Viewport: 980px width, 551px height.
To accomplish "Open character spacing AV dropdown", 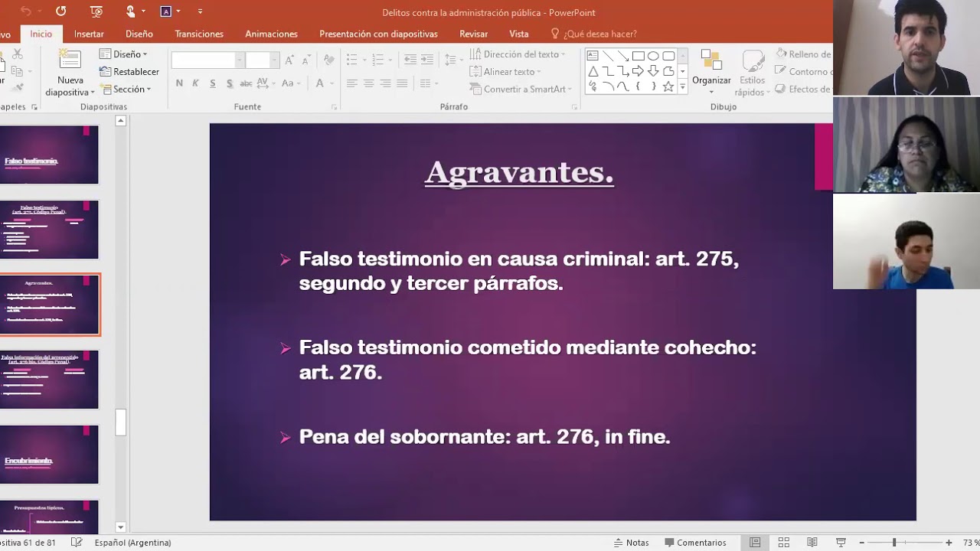I will coord(267,83).
